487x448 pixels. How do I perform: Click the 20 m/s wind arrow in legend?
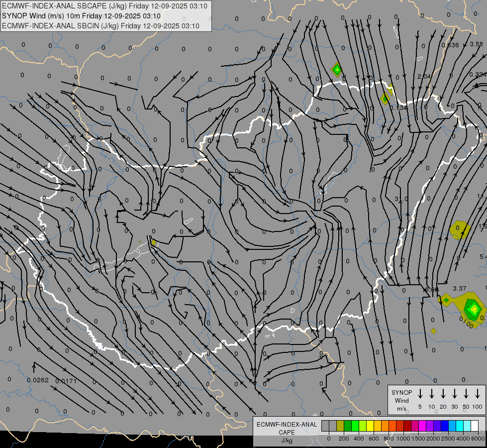(x=443, y=394)
